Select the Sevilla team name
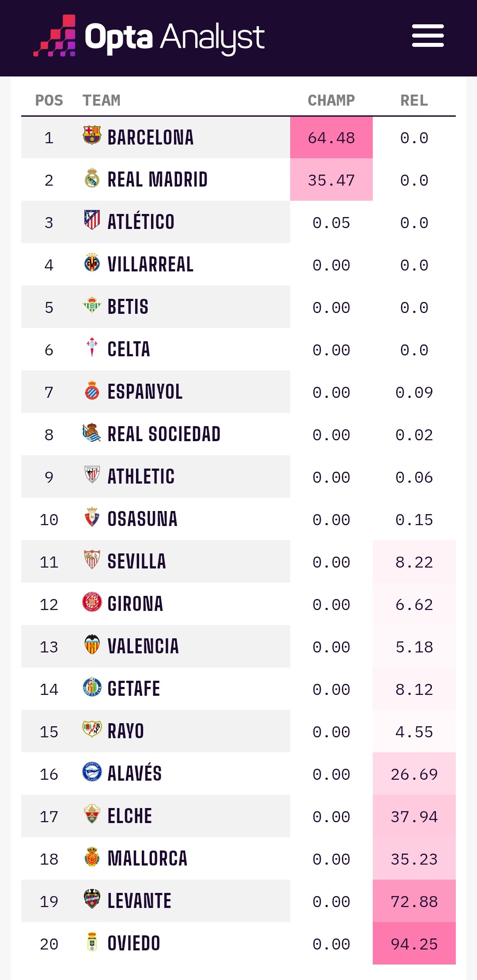This screenshot has width=477, height=980. (137, 561)
